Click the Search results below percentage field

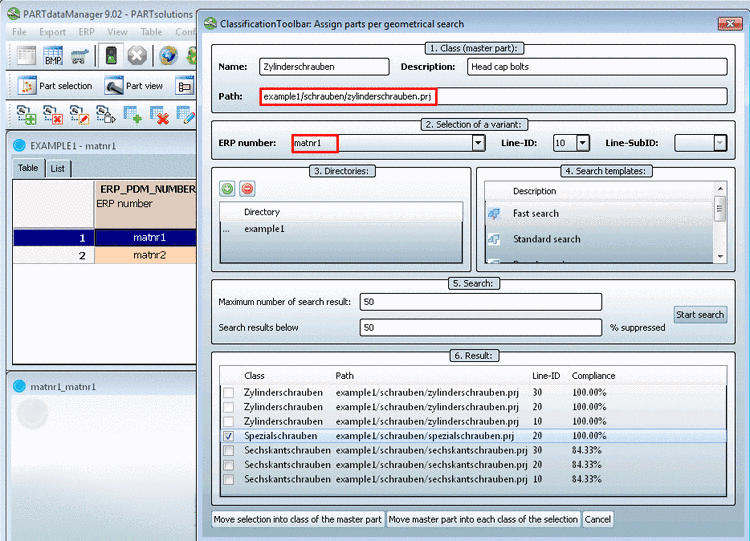point(481,328)
